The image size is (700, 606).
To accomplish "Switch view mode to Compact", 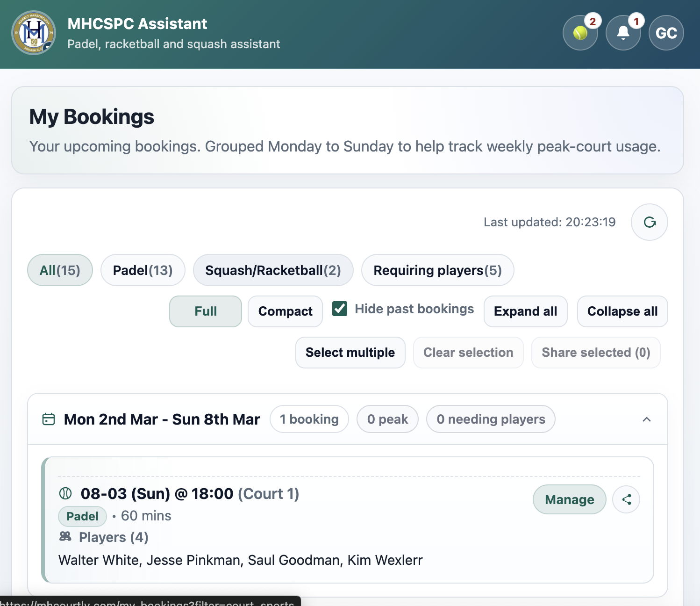I will coord(285,311).
